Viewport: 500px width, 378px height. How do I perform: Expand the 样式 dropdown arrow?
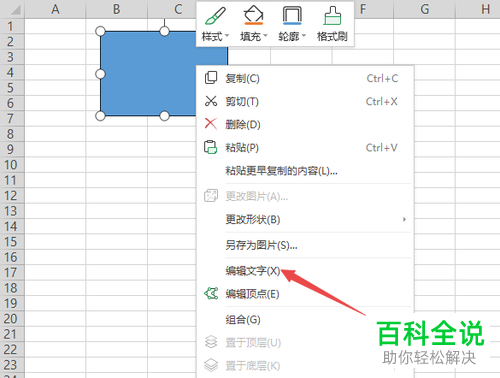tap(227, 35)
